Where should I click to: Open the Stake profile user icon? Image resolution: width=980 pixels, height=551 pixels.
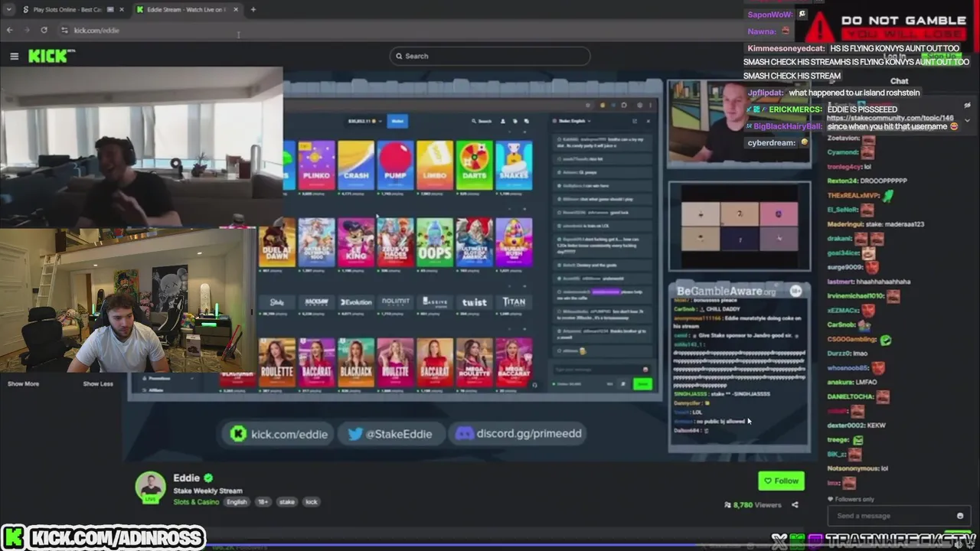(x=503, y=121)
